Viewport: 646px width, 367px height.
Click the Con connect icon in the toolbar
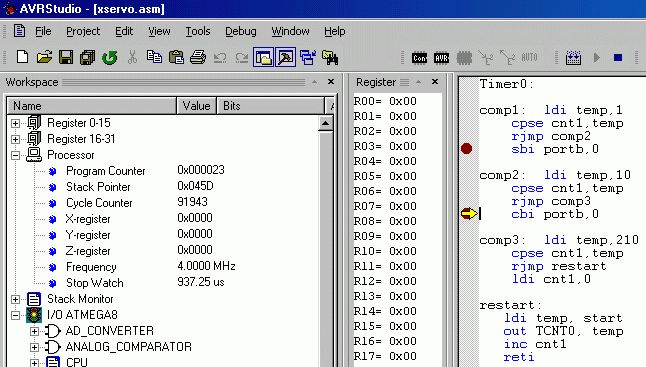(419, 58)
